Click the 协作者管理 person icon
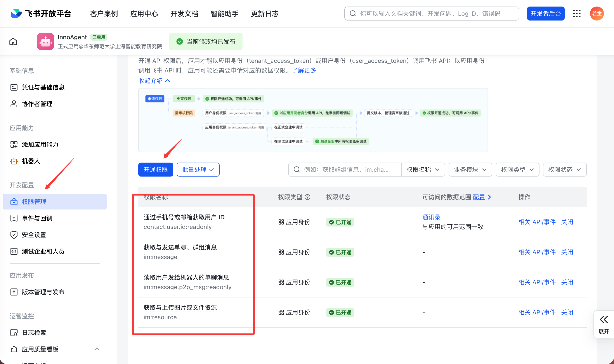Screen dimensions: 614x364 [14, 104]
